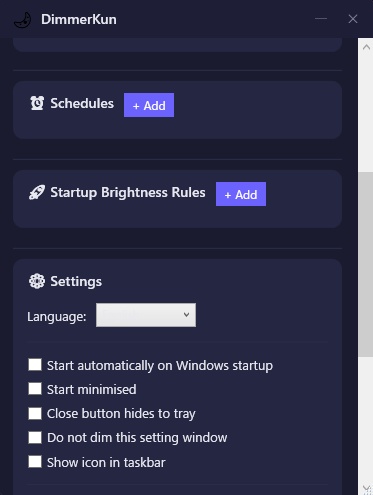Open the Language dropdown
Viewport: 373px width, 495px height.
point(146,315)
